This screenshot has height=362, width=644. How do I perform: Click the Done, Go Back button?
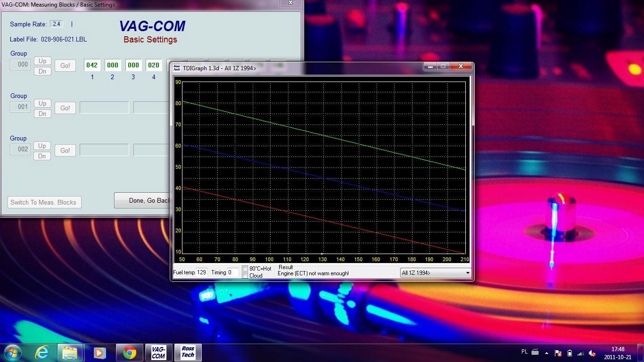[142, 200]
